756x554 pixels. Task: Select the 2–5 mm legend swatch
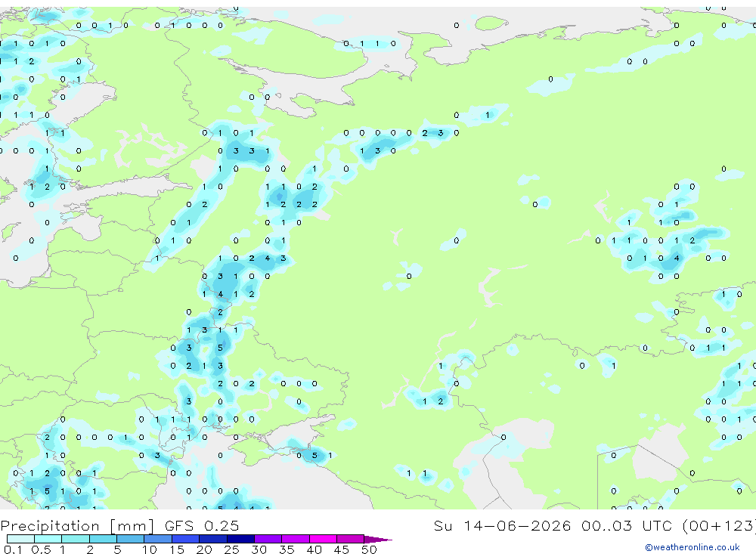pyautogui.click(x=103, y=539)
